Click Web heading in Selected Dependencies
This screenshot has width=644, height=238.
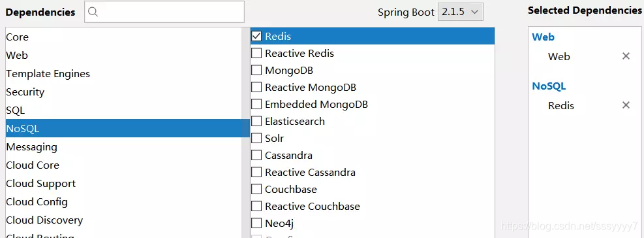(543, 37)
